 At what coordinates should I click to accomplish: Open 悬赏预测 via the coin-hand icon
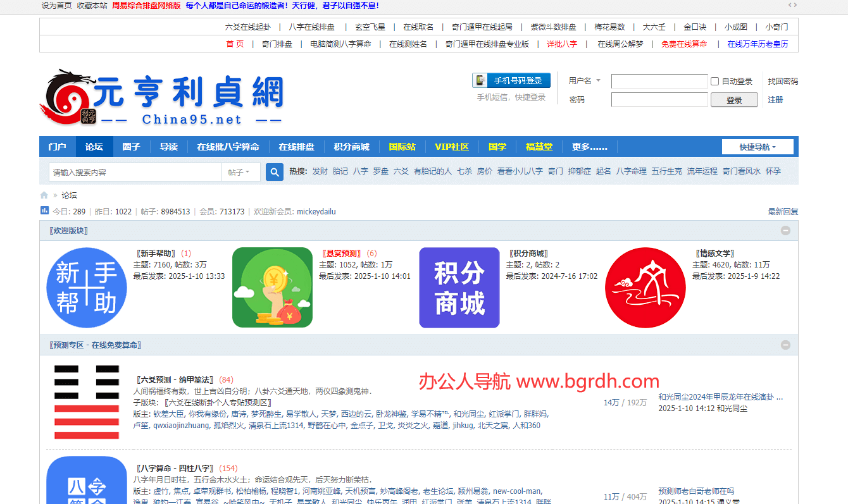point(272,288)
